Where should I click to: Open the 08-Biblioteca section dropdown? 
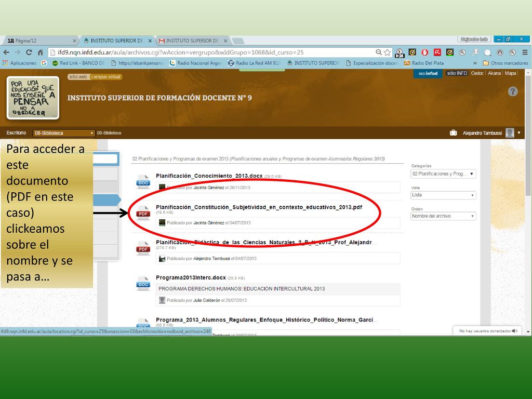point(63,133)
